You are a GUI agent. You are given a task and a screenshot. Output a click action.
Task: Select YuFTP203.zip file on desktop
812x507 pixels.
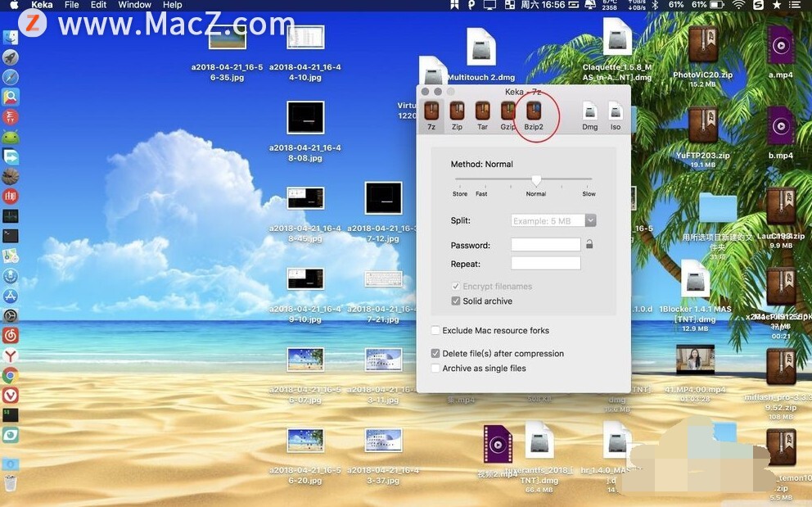[703, 126]
